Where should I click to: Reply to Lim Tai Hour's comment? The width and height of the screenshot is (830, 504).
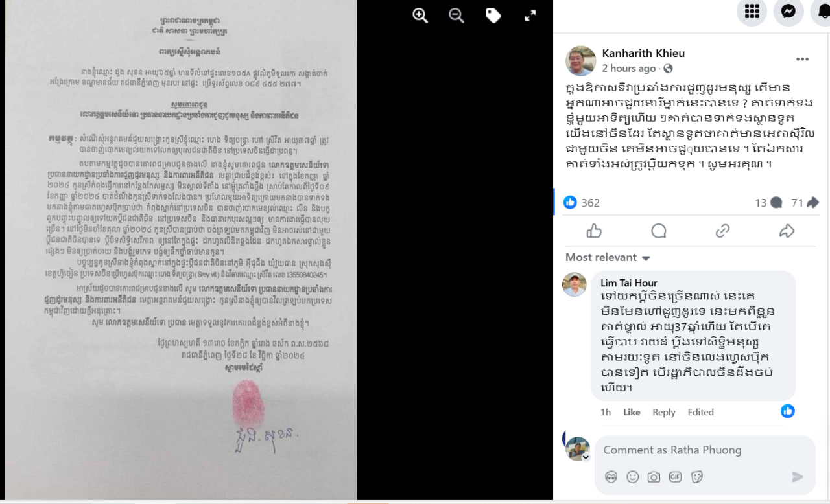[664, 412]
